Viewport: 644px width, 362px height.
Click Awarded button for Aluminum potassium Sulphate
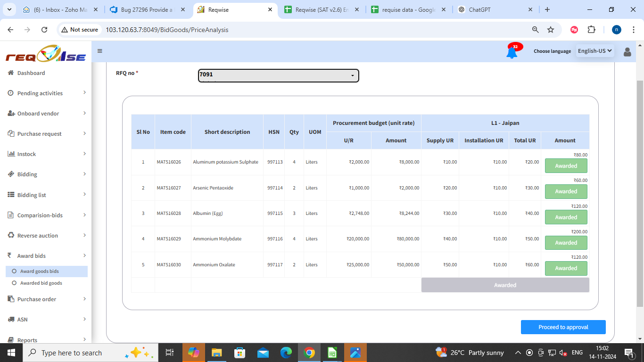(x=566, y=166)
